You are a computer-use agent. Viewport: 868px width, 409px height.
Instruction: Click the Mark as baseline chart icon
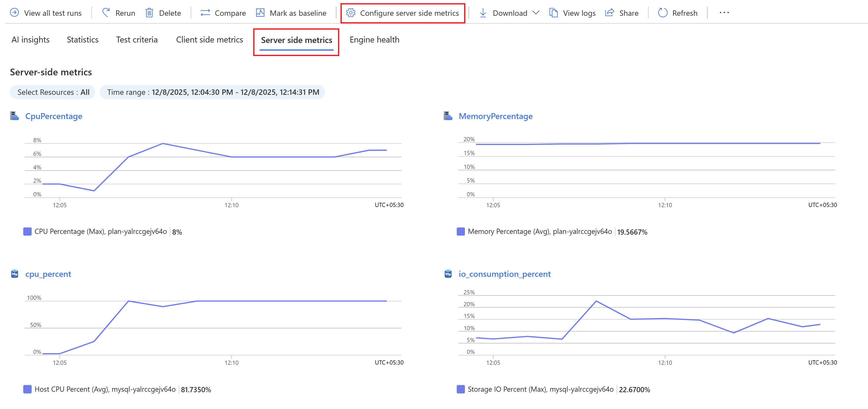tap(260, 13)
